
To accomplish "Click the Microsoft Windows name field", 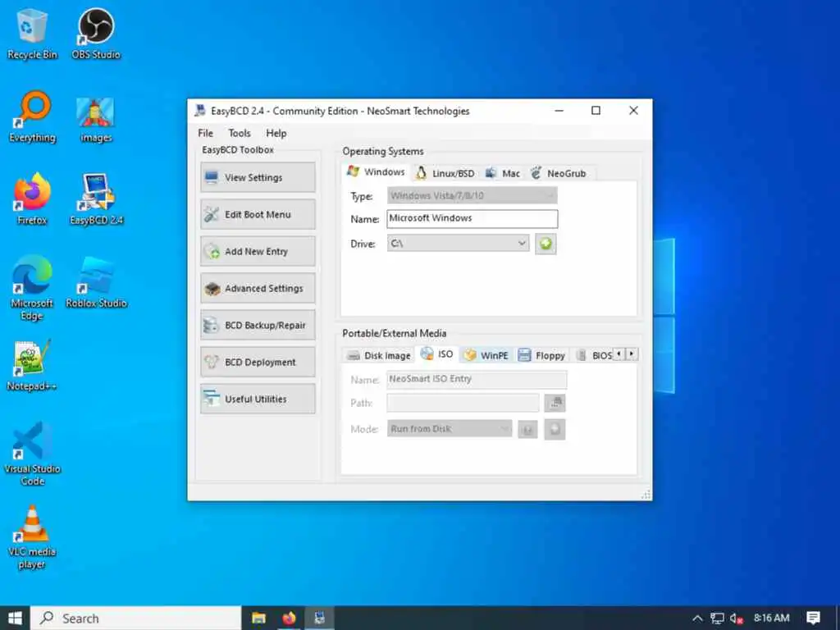I will coord(472,218).
